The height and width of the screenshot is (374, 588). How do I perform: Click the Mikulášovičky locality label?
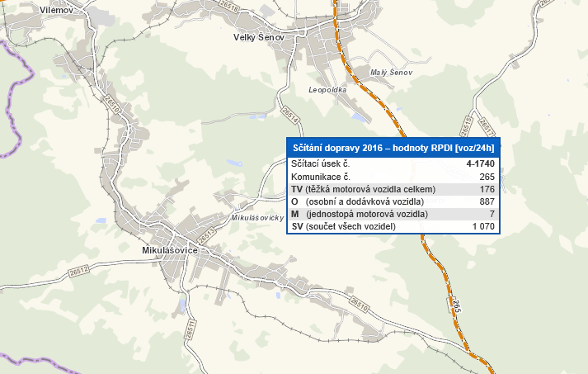pos(257,218)
